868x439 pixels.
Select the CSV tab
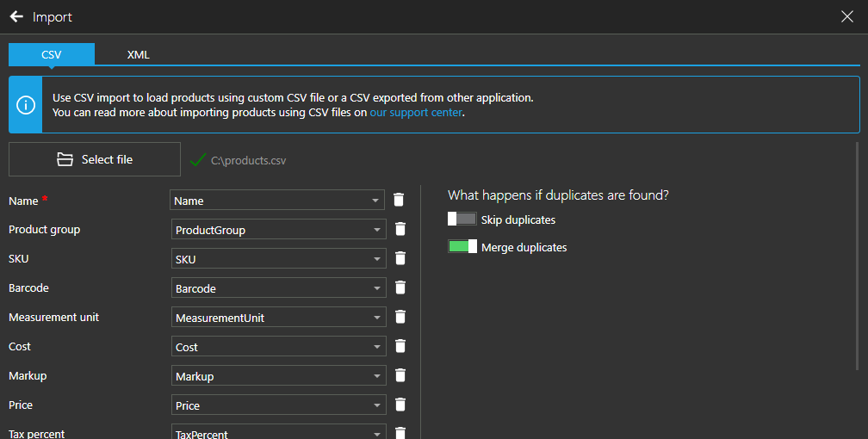click(x=52, y=54)
